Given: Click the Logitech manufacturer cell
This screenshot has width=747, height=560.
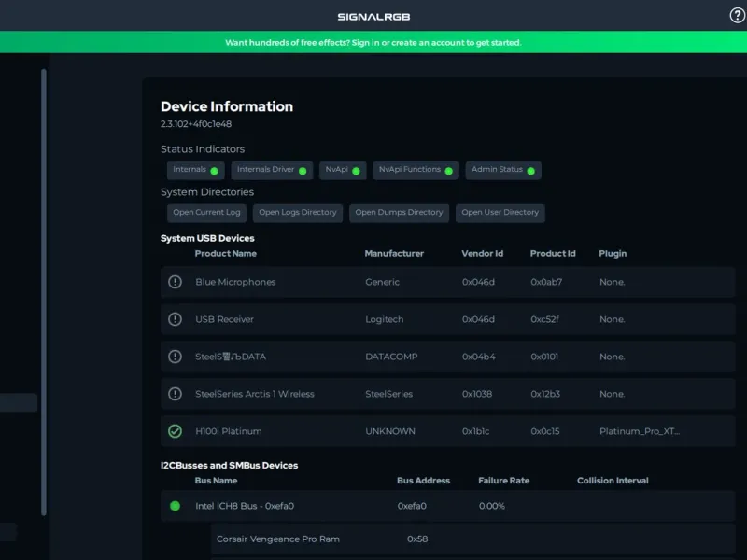Looking at the screenshot, I should 385,319.
